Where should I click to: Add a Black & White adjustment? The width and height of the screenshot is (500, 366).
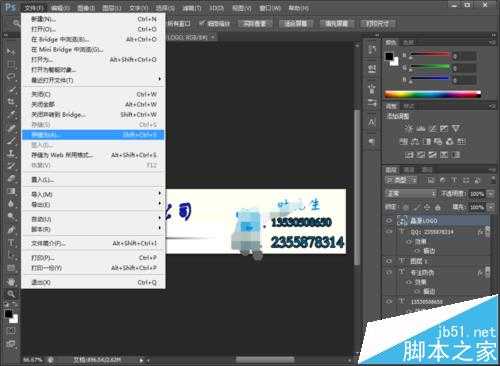pos(427,141)
